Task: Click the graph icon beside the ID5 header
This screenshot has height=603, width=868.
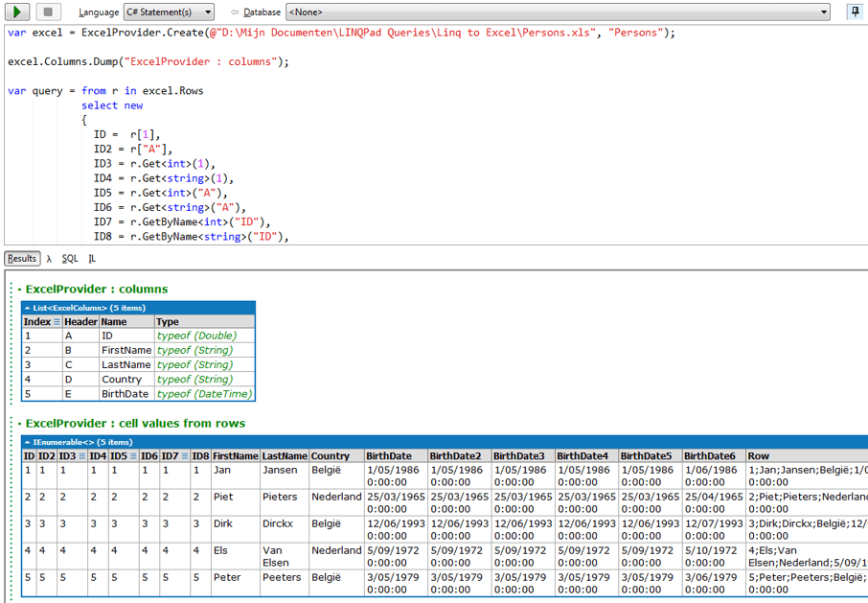Action: [133, 456]
